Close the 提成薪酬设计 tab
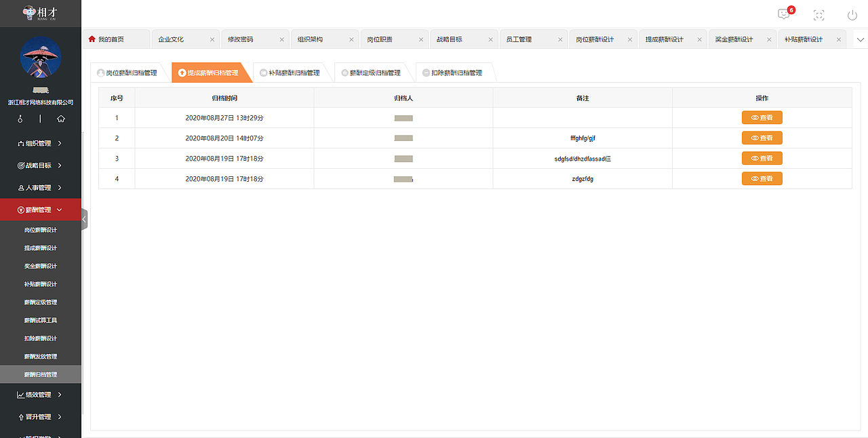The width and height of the screenshot is (868, 438). [x=700, y=39]
